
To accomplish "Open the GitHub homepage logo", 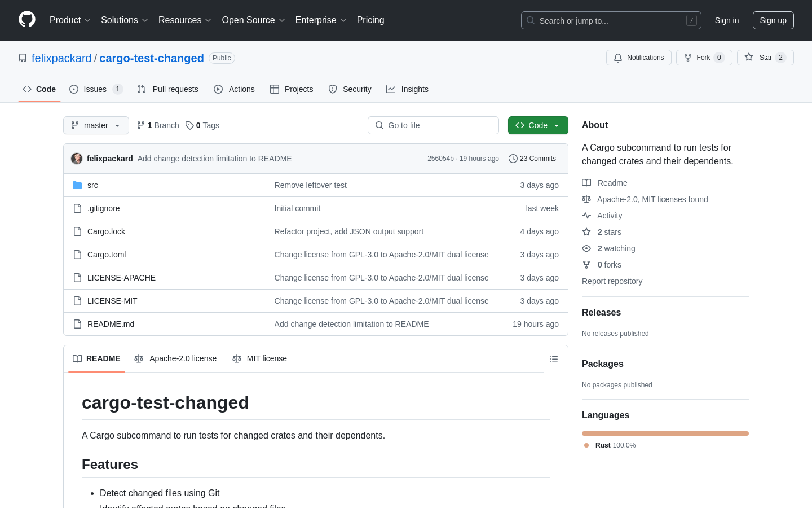I will [x=27, y=20].
